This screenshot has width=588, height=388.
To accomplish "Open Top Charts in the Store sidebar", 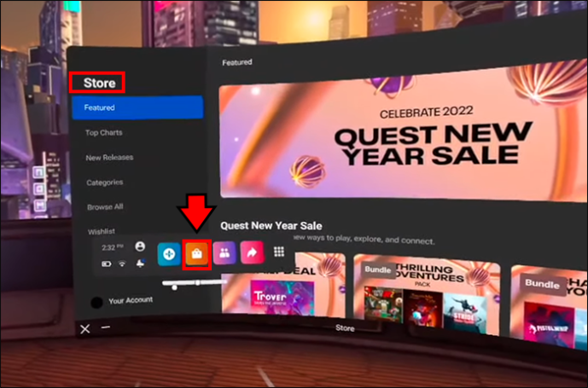I will pos(104,133).
